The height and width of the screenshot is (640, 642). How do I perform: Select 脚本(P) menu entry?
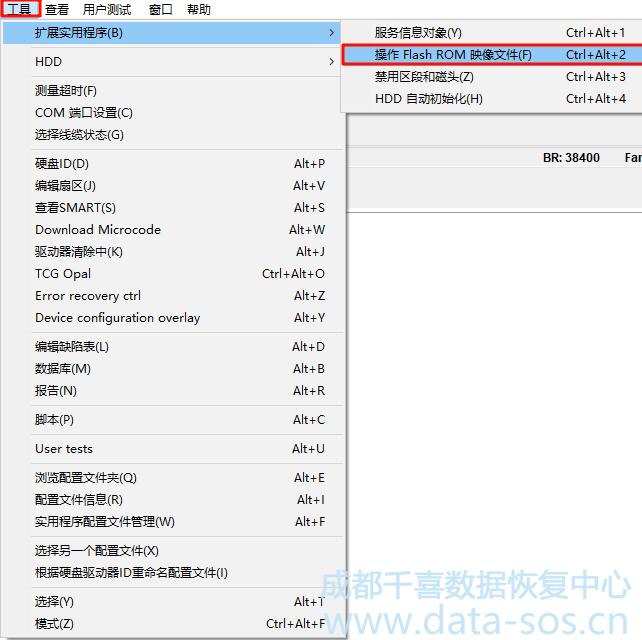click(x=54, y=420)
